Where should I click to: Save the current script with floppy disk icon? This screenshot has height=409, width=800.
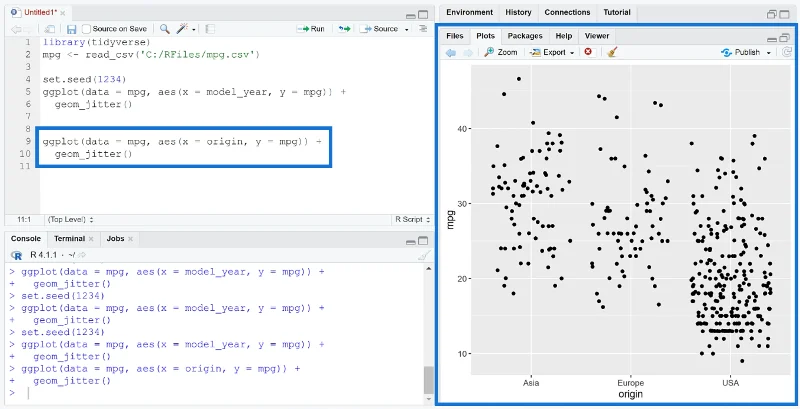71,30
